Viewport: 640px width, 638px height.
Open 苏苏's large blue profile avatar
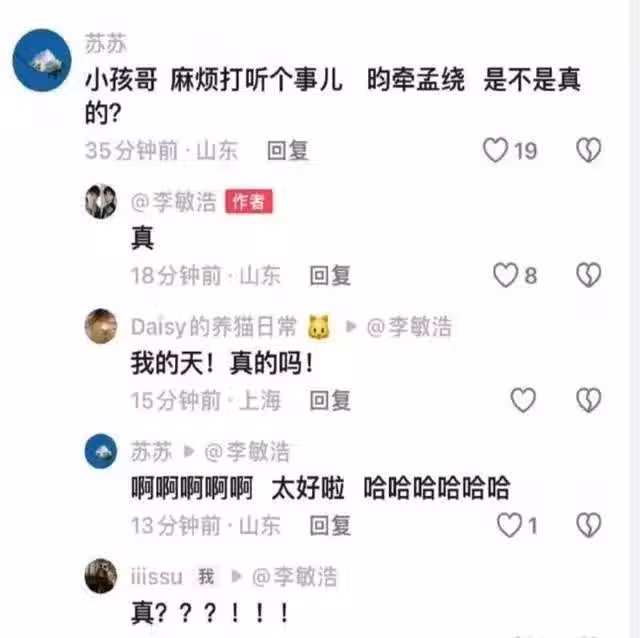point(42,60)
